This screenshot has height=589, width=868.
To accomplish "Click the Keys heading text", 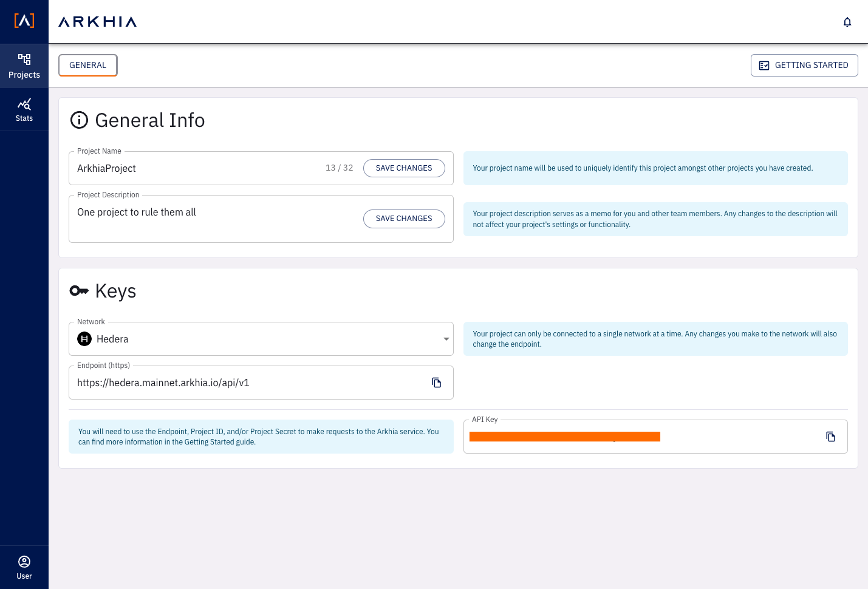I will [115, 291].
